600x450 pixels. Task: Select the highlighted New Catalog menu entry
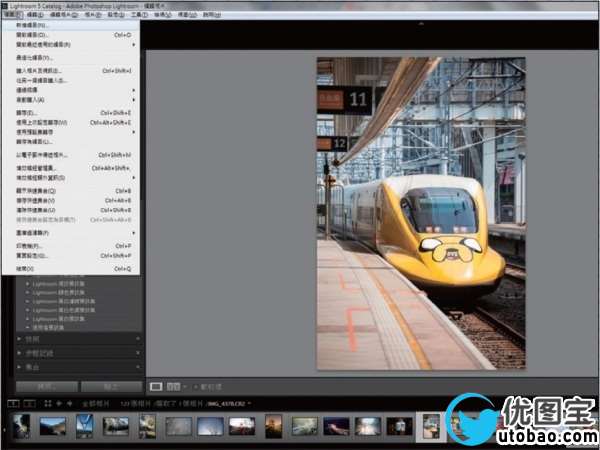[71, 25]
